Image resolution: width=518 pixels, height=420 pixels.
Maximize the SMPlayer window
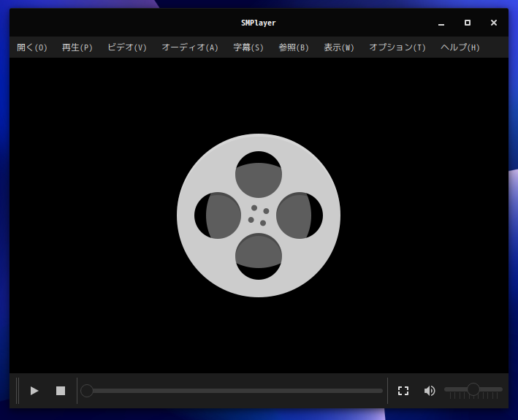point(468,23)
